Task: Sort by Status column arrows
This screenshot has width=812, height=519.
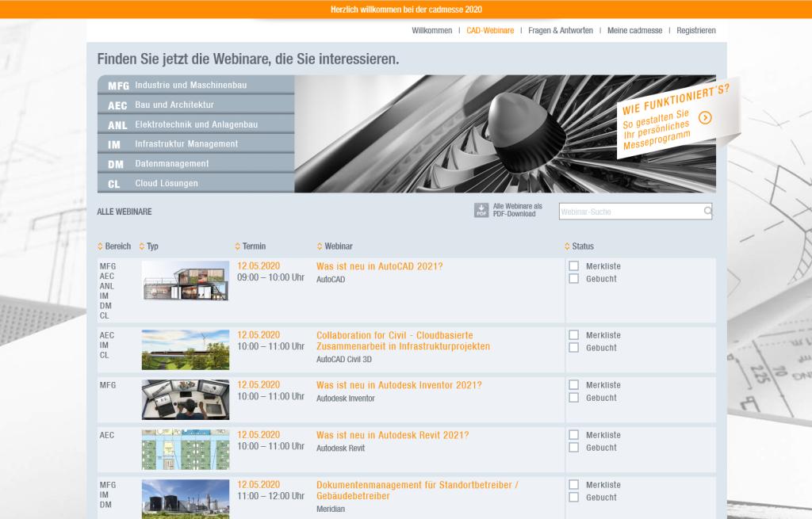Action: tap(567, 246)
